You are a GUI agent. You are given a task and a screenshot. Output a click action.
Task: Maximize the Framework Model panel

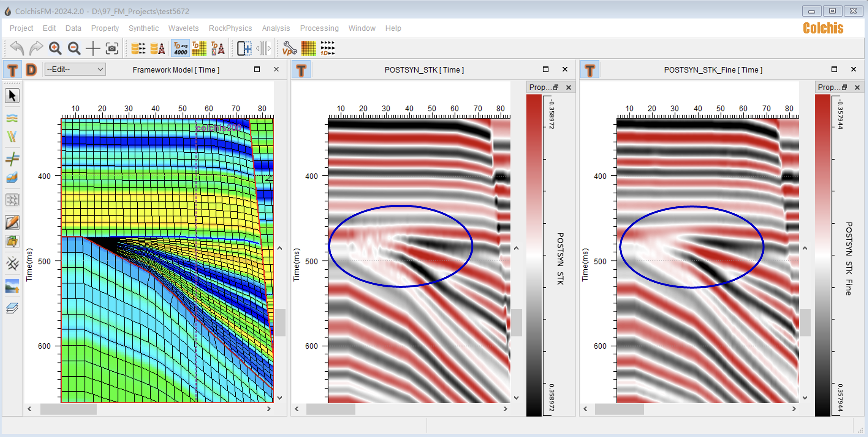point(257,69)
